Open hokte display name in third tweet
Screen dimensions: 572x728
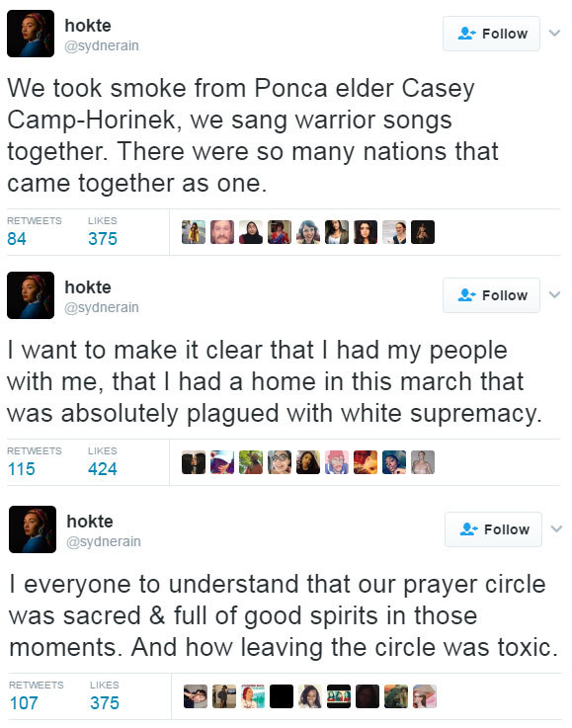[x=90, y=521]
